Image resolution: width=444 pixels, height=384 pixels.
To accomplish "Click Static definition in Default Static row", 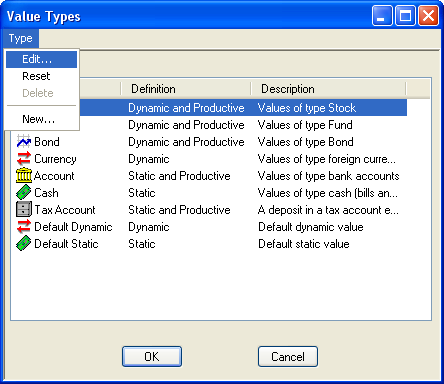I will (142, 244).
